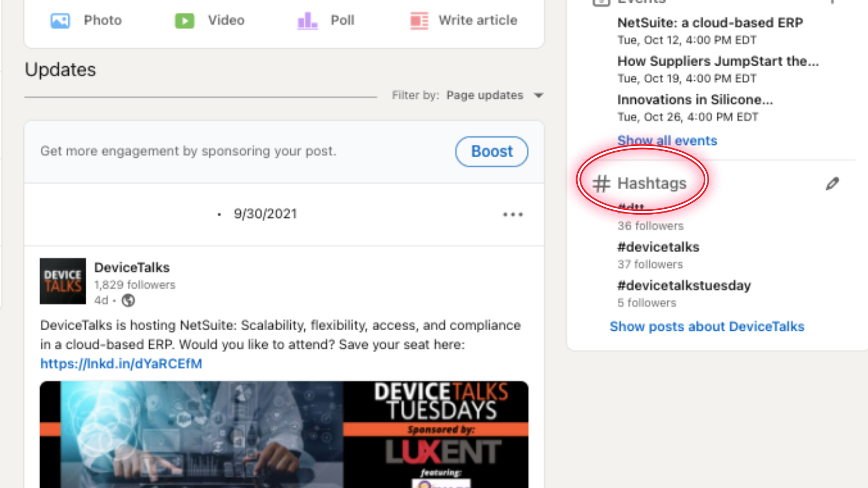Click the Write article icon
Viewport: 868px width, 488px height.
[419, 21]
